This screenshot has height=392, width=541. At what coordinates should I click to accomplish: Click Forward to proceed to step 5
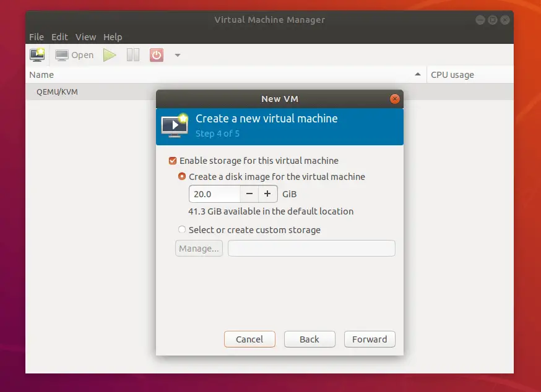coord(370,339)
